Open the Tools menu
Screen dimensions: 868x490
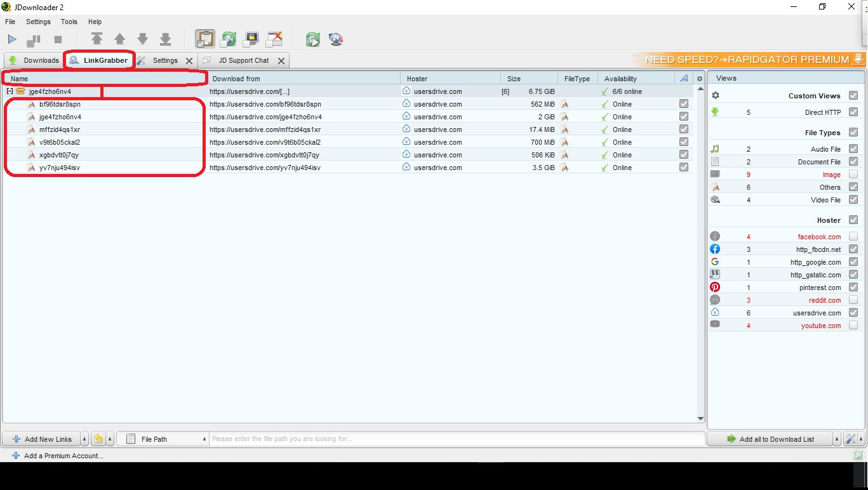[69, 22]
